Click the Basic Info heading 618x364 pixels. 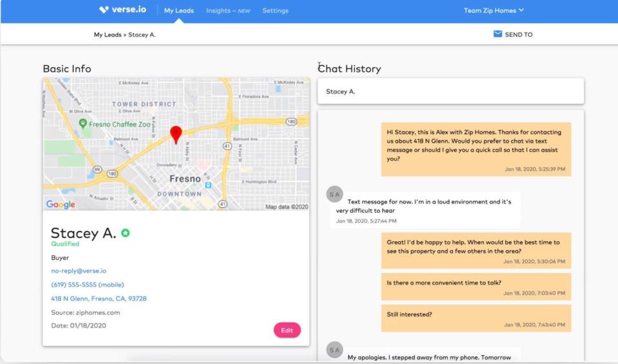coord(67,69)
